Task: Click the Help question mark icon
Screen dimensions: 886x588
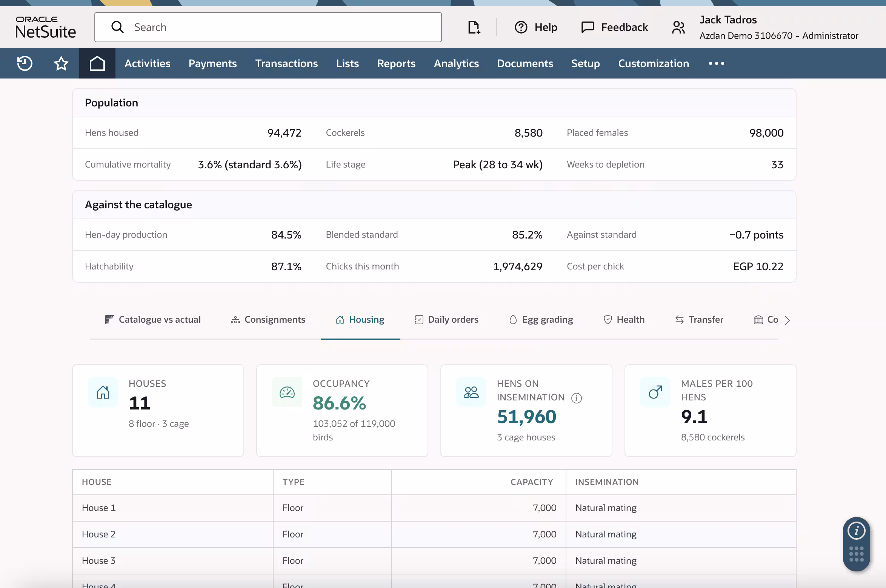Action: pos(521,27)
